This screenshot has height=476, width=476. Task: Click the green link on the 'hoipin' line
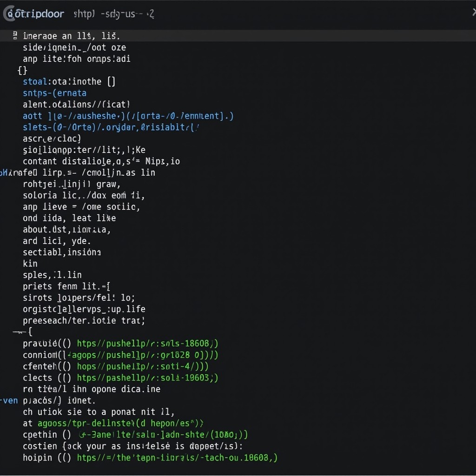click(x=177, y=457)
